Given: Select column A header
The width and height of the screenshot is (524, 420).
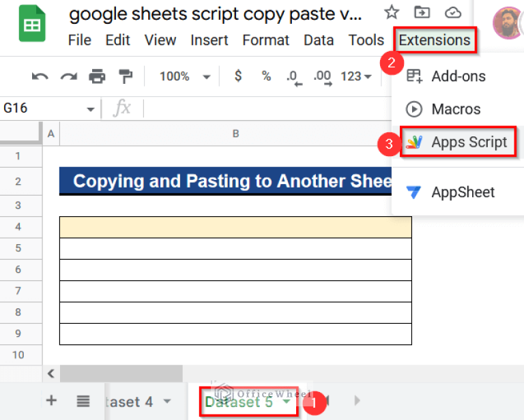Looking at the screenshot, I should [x=51, y=134].
